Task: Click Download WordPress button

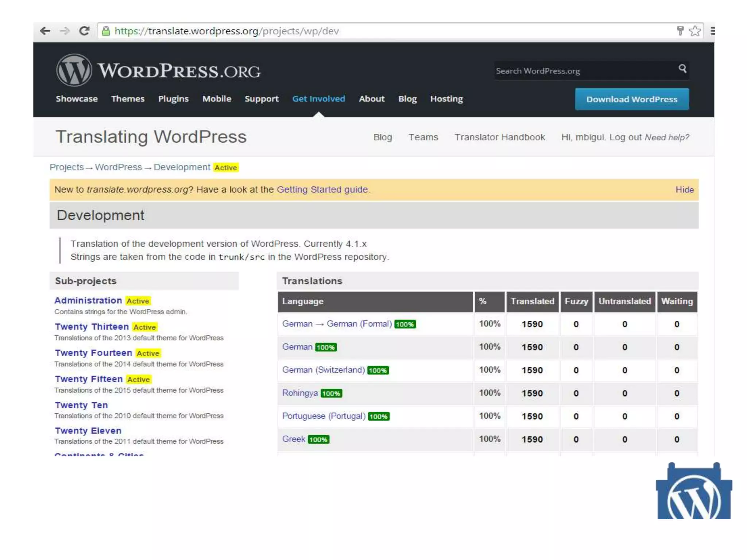Action: (632, 99)
